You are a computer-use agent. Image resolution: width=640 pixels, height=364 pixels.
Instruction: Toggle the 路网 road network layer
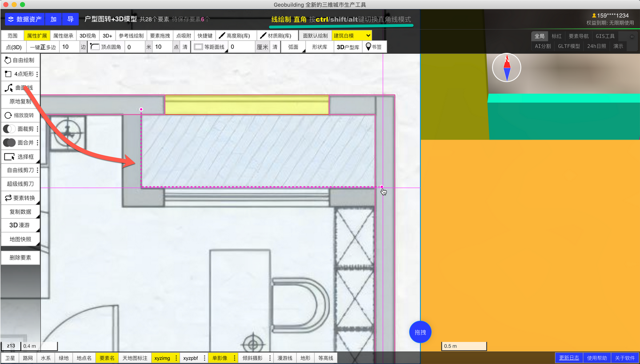click(x=28, y=358)
